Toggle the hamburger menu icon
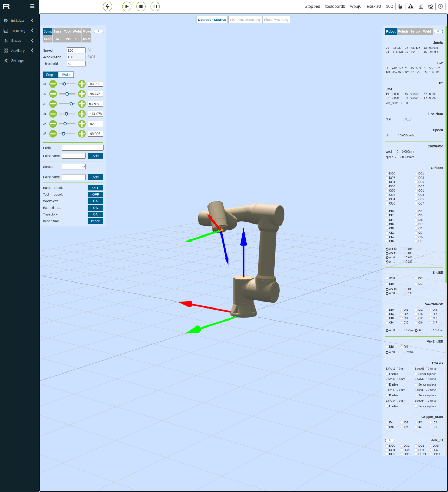The width and height of the screenshot is (448, 492). click(x=32, y=6)
